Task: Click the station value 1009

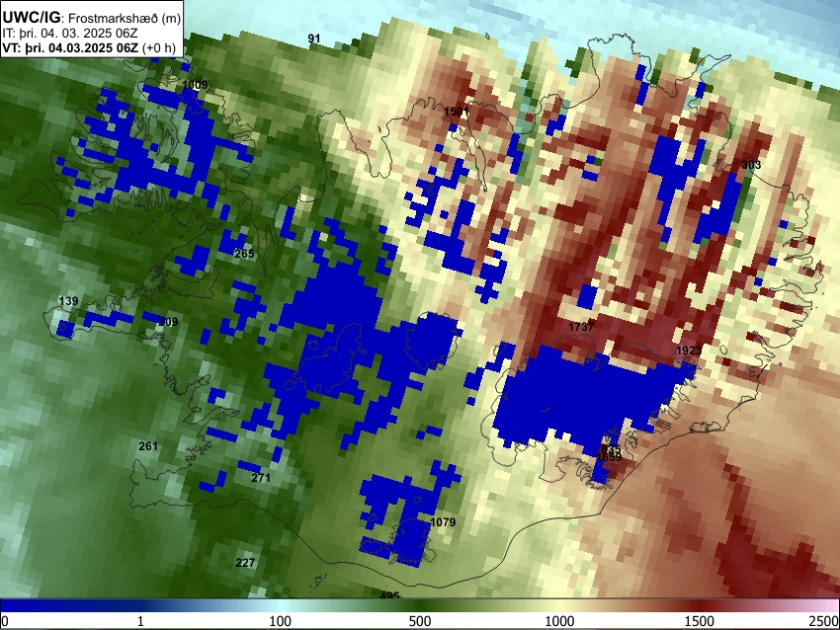Action: (x=195, y=85)
